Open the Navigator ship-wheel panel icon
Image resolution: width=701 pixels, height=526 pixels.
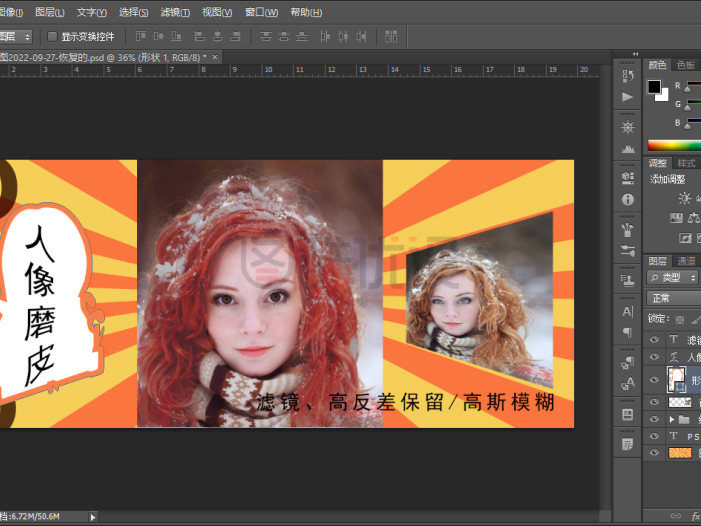(x=628, y=127)
